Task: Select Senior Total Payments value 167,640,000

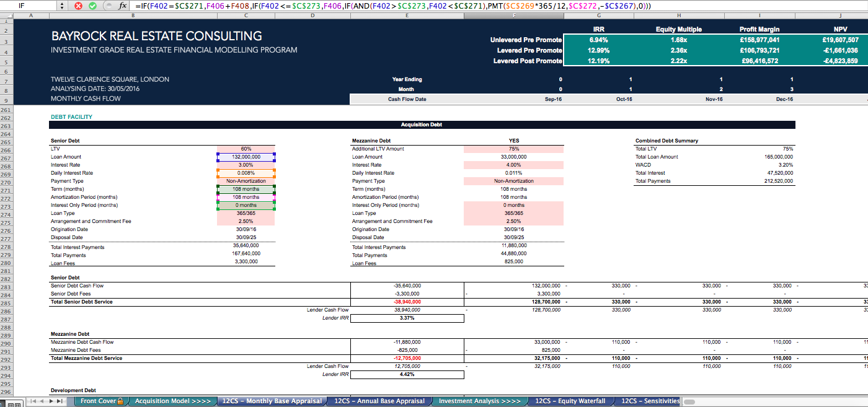Action: coord(246,254)
